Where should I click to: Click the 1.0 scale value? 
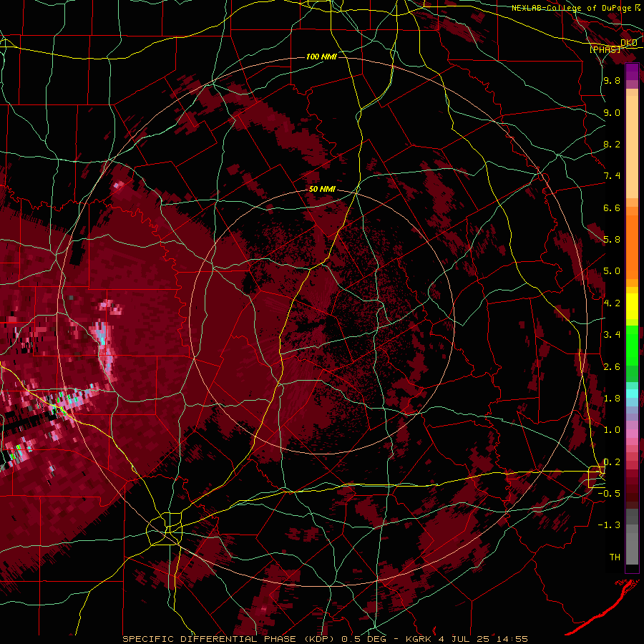(612, 430)
